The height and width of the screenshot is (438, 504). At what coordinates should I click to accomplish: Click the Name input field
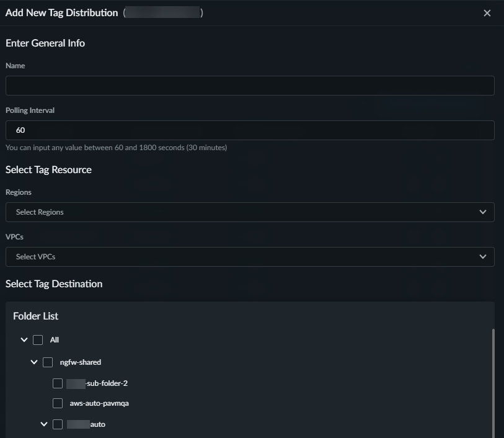click(x=250, y=86)
